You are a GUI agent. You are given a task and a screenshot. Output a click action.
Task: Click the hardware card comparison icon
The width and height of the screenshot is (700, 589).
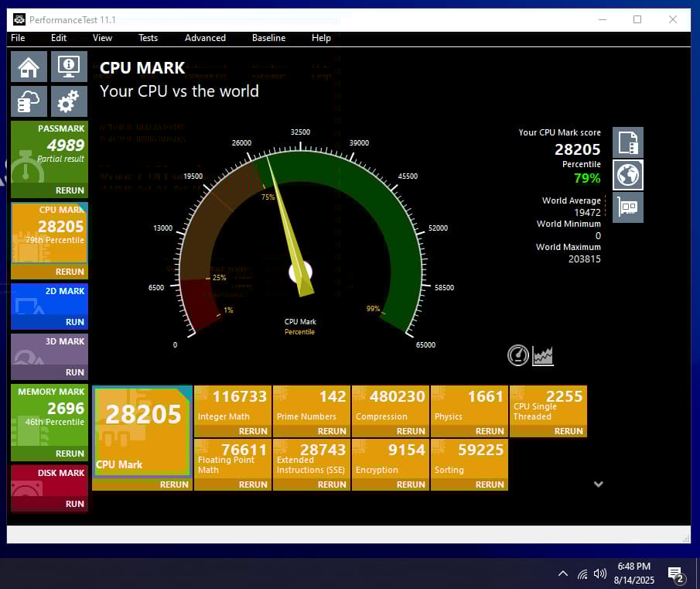[x=627, y=207]
